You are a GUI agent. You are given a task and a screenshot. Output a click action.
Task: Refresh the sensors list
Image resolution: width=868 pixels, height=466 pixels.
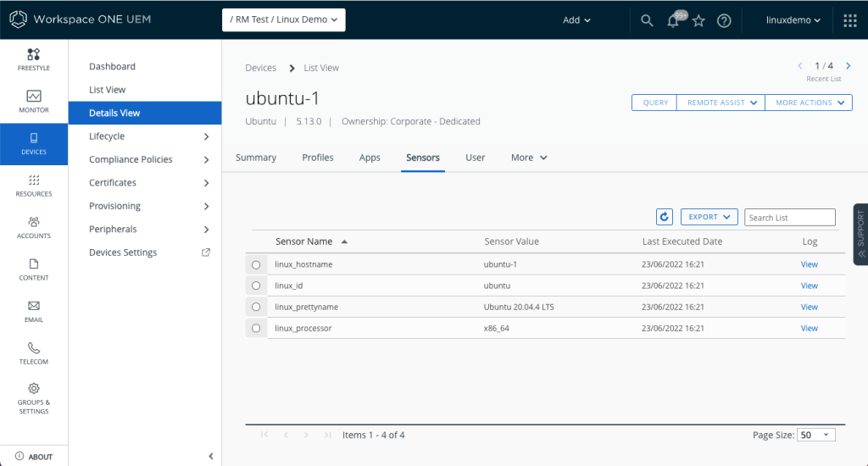click(665, 217)
